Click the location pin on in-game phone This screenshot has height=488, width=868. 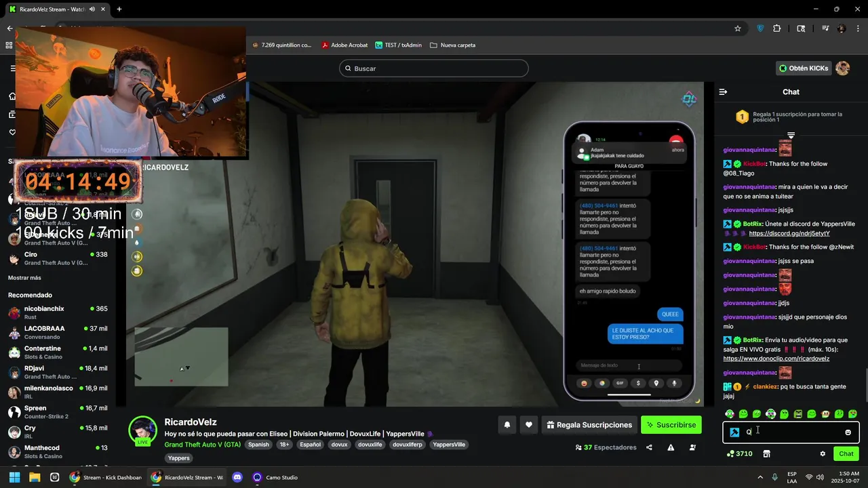pos(656,383)
